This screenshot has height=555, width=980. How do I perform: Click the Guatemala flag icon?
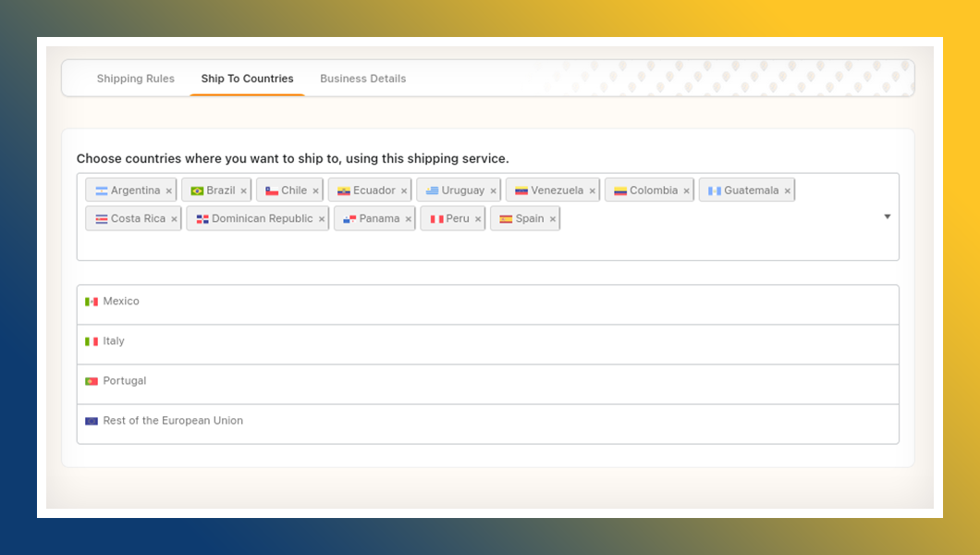pos(715,191)
